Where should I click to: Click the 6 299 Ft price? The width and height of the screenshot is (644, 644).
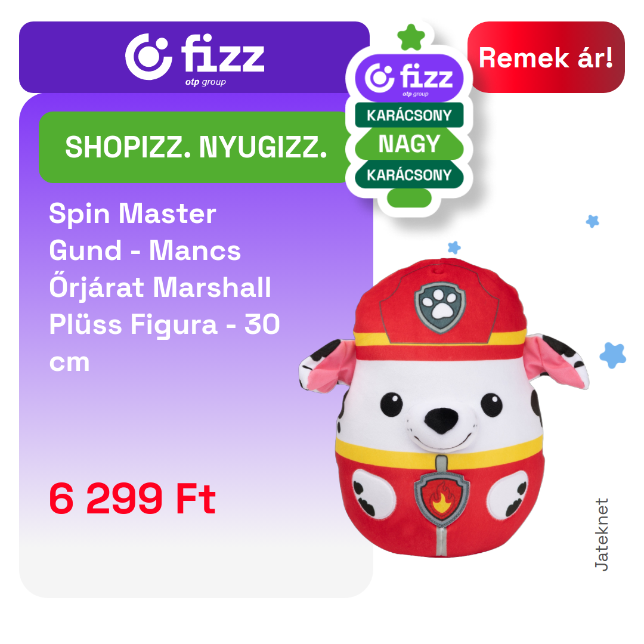point(132,499)
